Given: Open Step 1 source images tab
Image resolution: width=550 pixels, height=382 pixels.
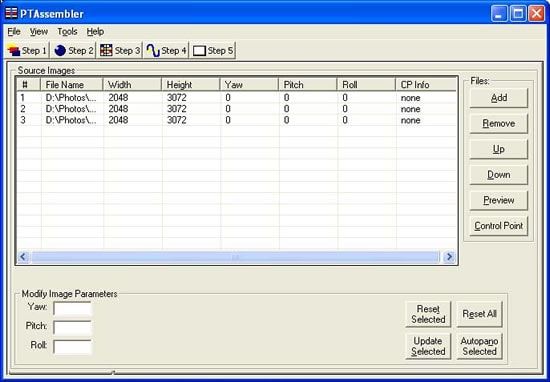Looking at the screenshot, I should tap(27, 51).
